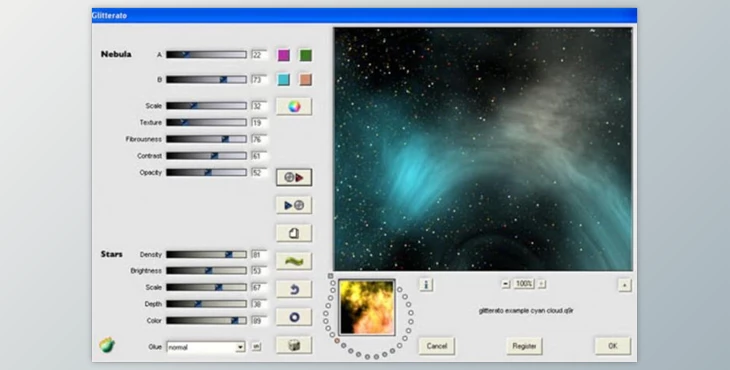The image size is (730, 370).
Task: Click the green wave icon button
Action: (x=294, y=262)
